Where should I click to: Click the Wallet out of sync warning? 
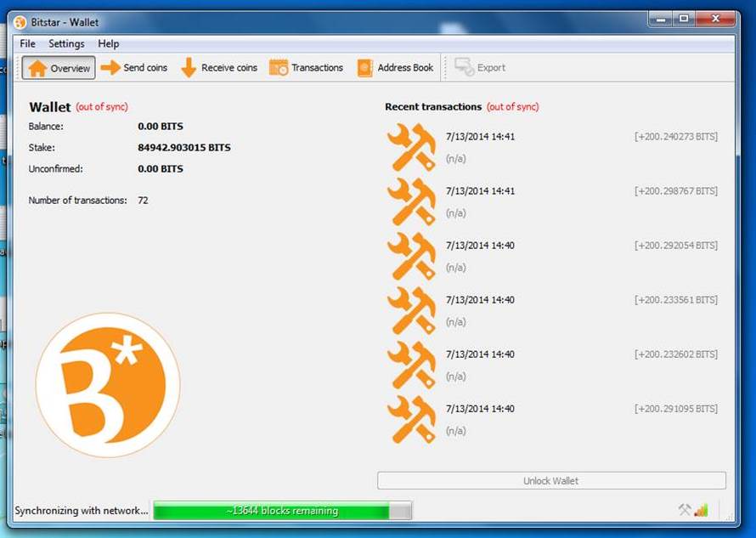(x=102, y=107)
